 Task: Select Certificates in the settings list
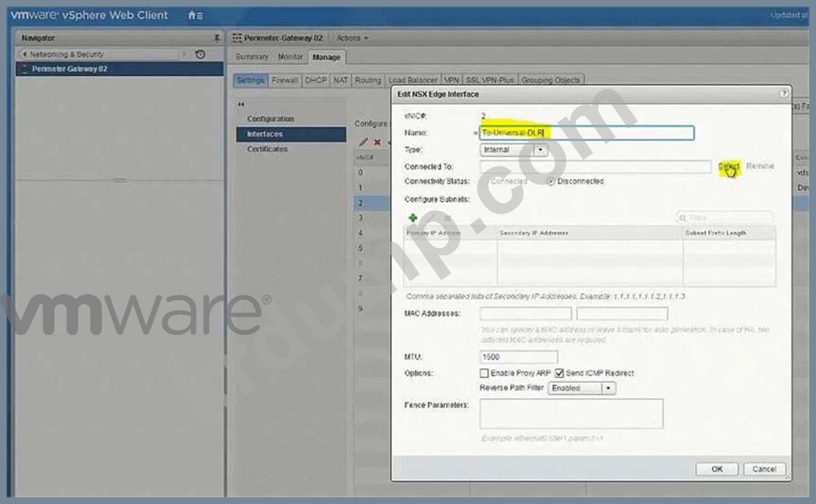pyautogui.click(x=268, y=148)
